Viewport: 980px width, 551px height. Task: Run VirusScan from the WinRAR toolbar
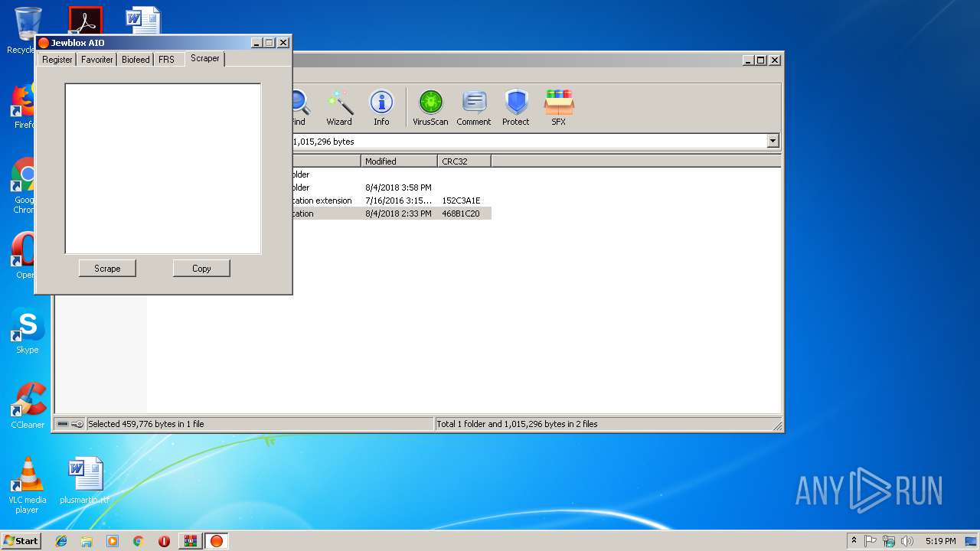click(430, 108)
